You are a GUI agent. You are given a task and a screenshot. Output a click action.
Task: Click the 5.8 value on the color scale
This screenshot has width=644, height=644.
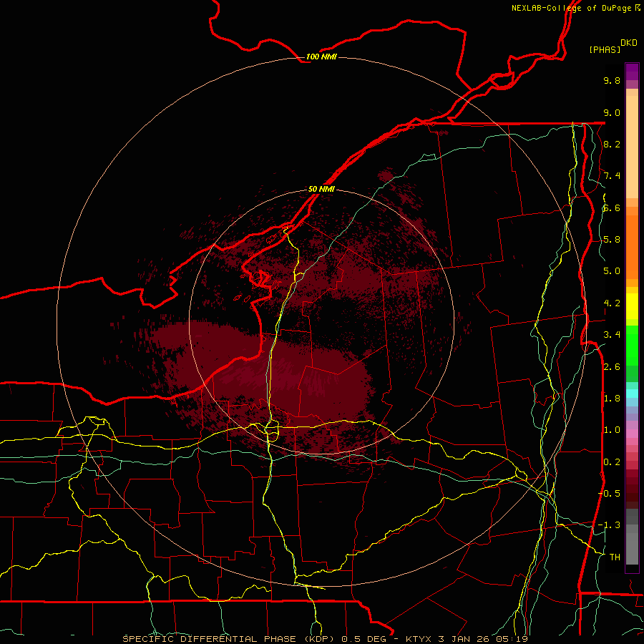(612, 240)
